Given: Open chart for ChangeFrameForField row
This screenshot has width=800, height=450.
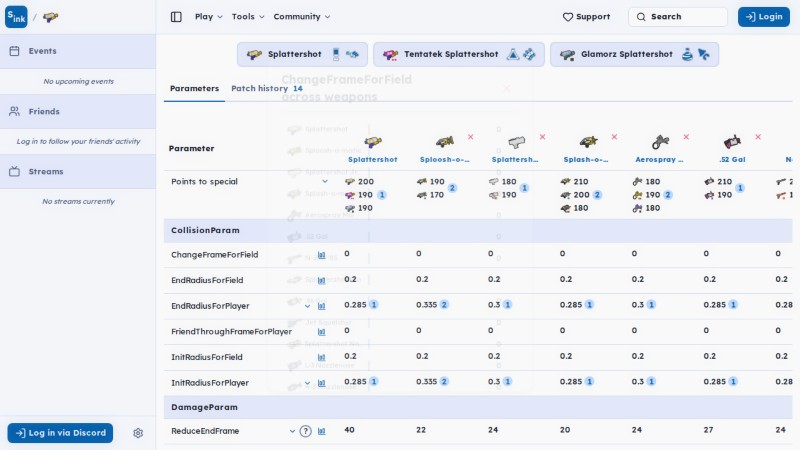Looking at the screenshot, I should (x=321, y=255).
